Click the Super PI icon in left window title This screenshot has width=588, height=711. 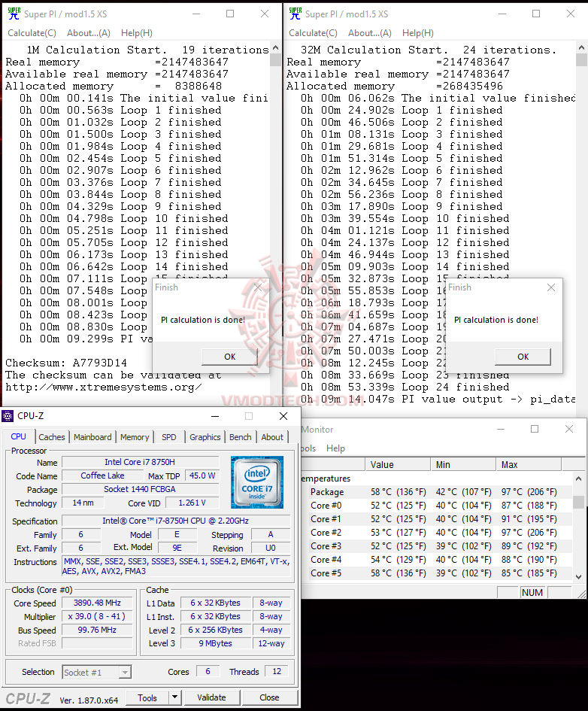coord(14,14)
